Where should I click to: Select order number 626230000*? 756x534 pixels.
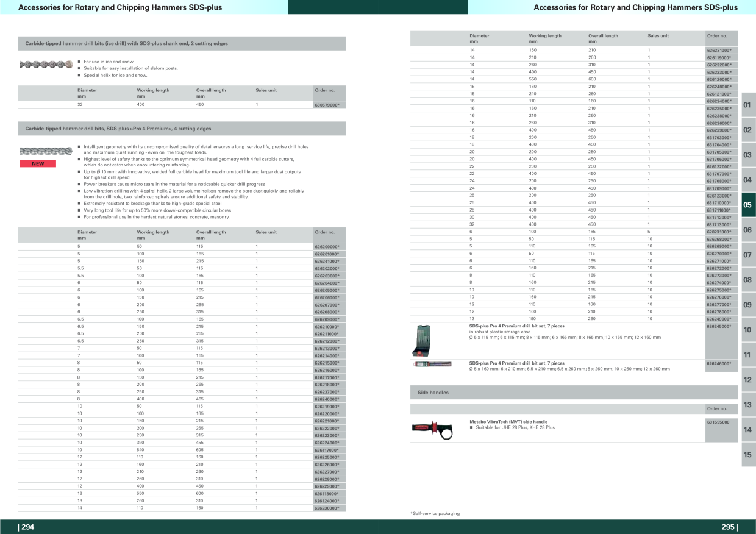tap(326, 508)
